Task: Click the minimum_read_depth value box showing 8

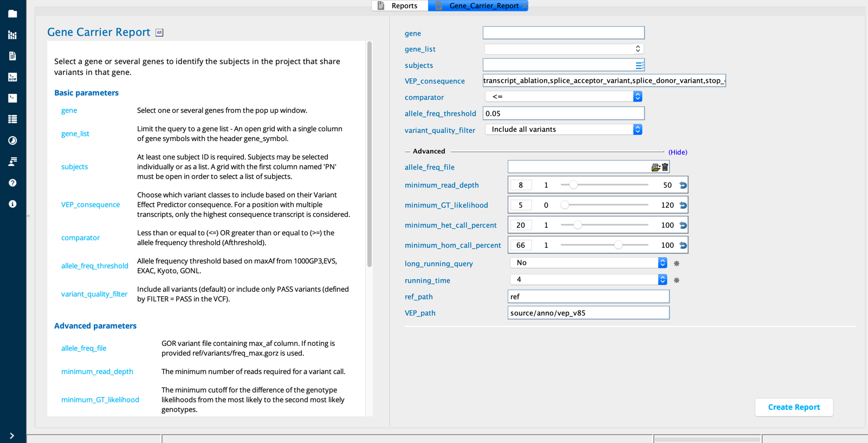Action: [521, 185]
